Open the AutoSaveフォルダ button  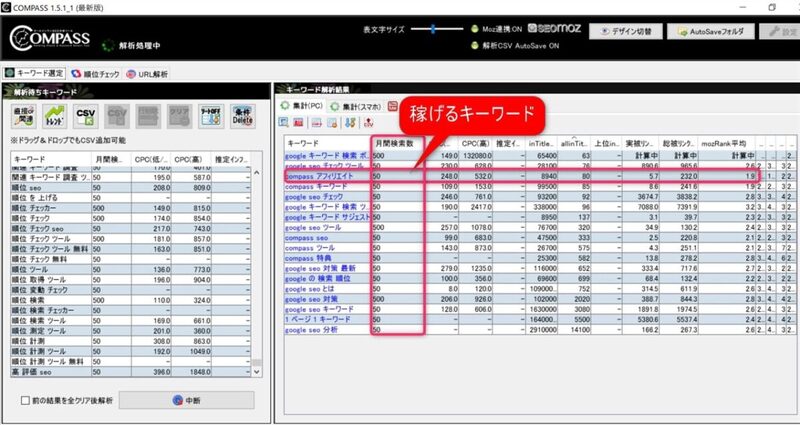click(x=710, y=31)
